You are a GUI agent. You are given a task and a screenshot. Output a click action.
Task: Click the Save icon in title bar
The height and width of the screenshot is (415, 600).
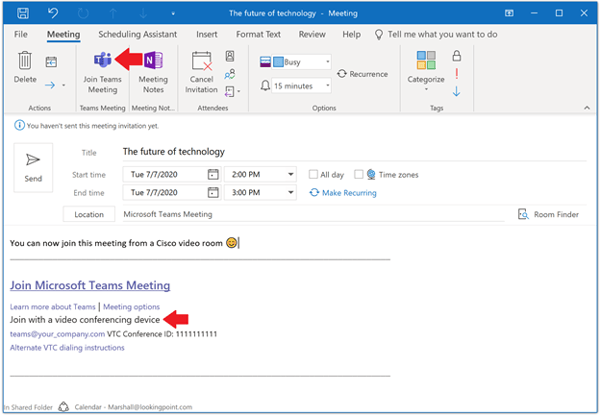click(x=23, y=13)
